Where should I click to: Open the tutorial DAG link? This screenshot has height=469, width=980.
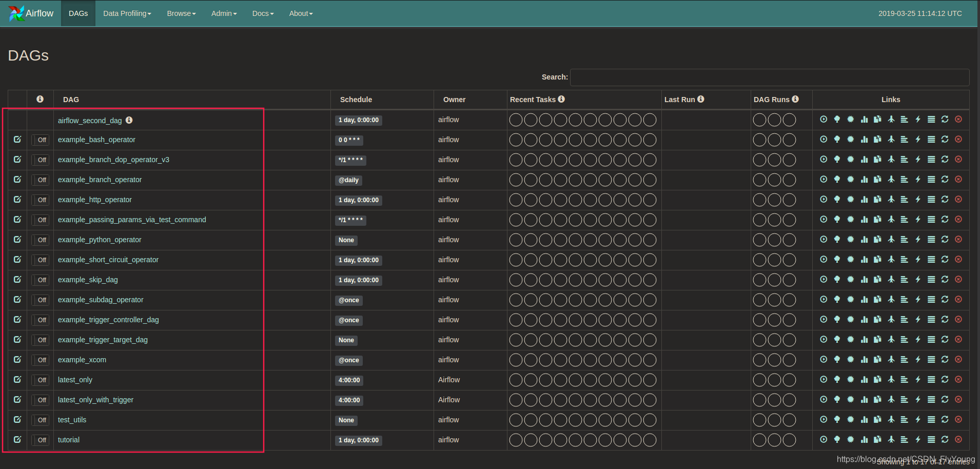69,440
